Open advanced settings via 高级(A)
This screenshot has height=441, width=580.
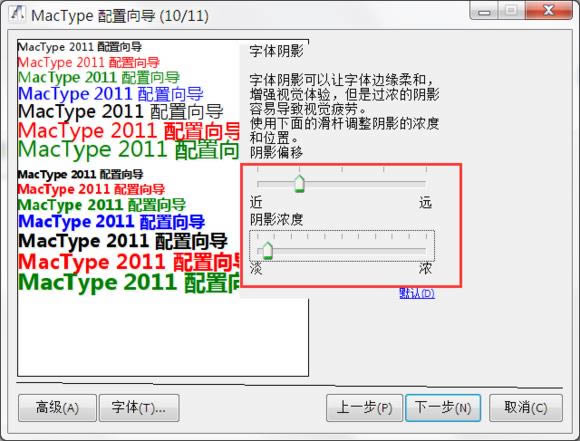click(57, 408)
